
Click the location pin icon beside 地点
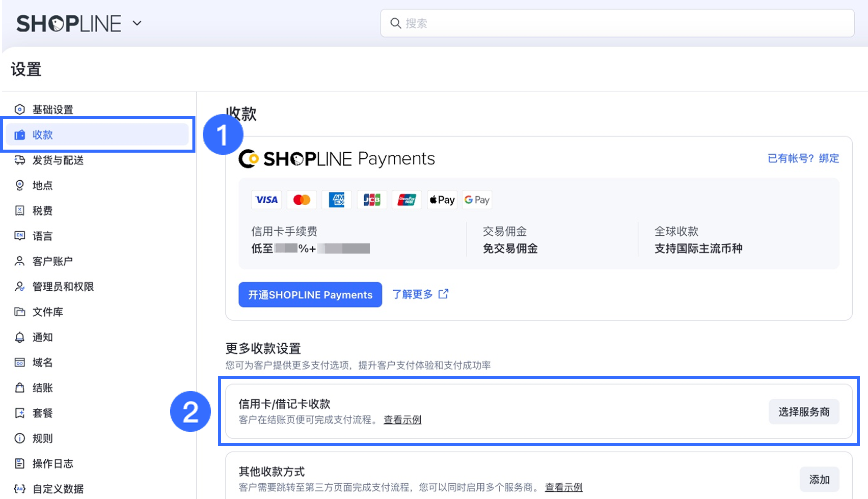(x=20, y=185)
